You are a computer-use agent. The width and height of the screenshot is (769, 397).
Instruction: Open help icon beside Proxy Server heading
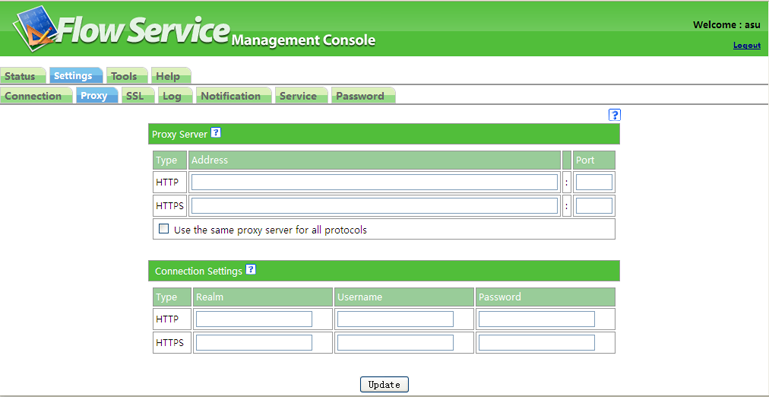click(215, 132)
